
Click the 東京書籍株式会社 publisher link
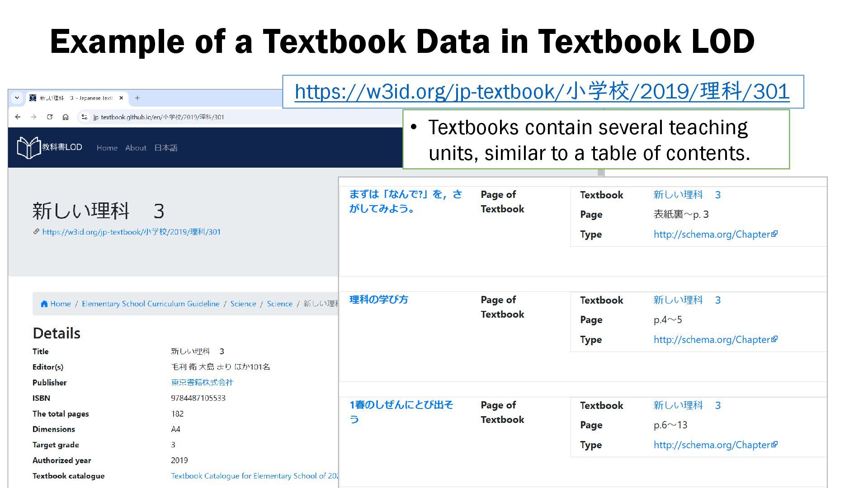[202, 382]
